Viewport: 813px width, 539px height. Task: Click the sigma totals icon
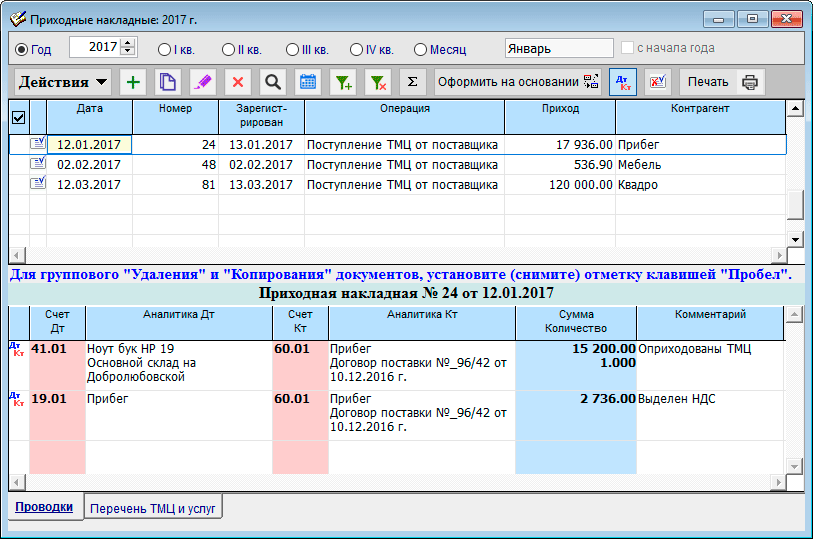click(x=413, y=82)
